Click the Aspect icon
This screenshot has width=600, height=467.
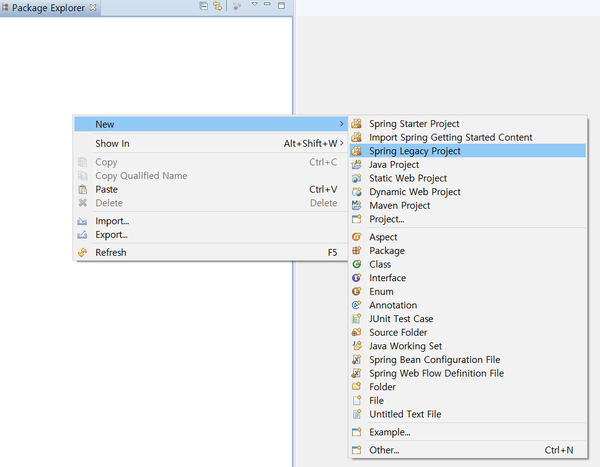(357, 237)
